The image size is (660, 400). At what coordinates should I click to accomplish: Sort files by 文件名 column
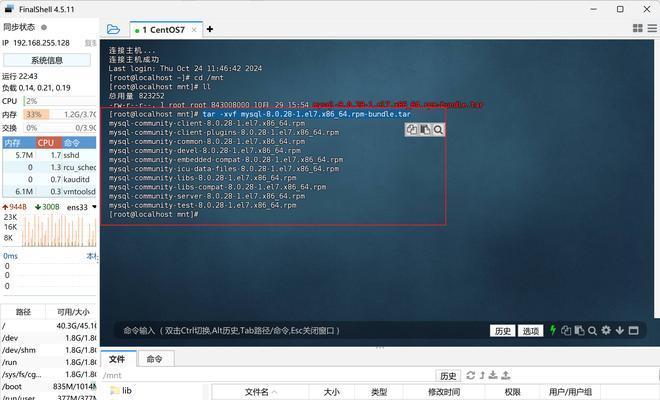click(261, 392)
